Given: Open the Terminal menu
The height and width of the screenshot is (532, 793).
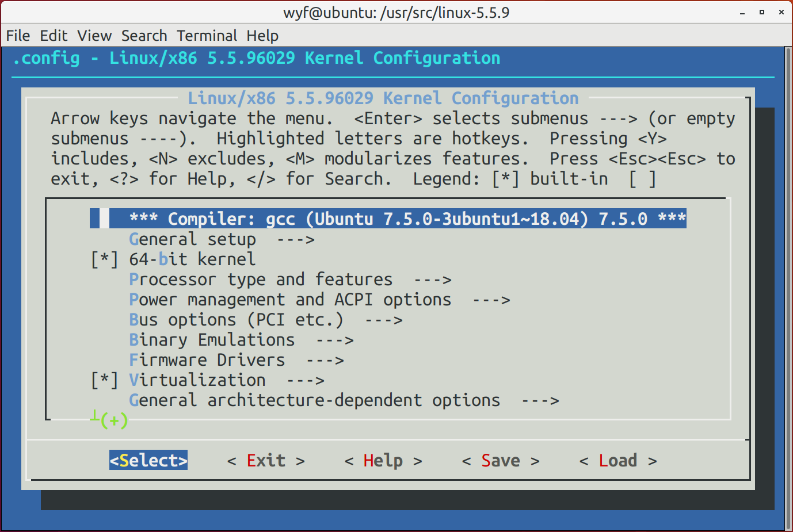Looking at the screenshot, I should (207, 36).
